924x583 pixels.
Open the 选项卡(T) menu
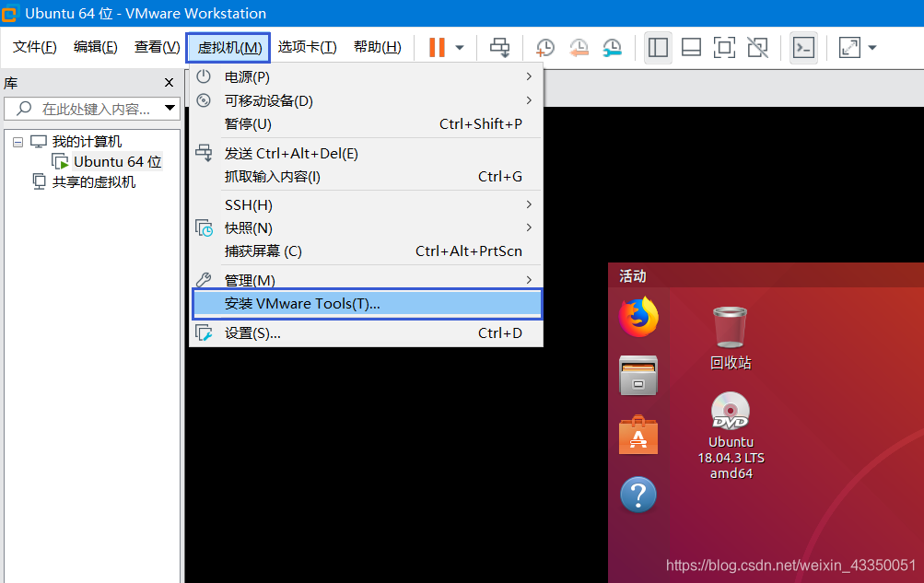point(307,47)
